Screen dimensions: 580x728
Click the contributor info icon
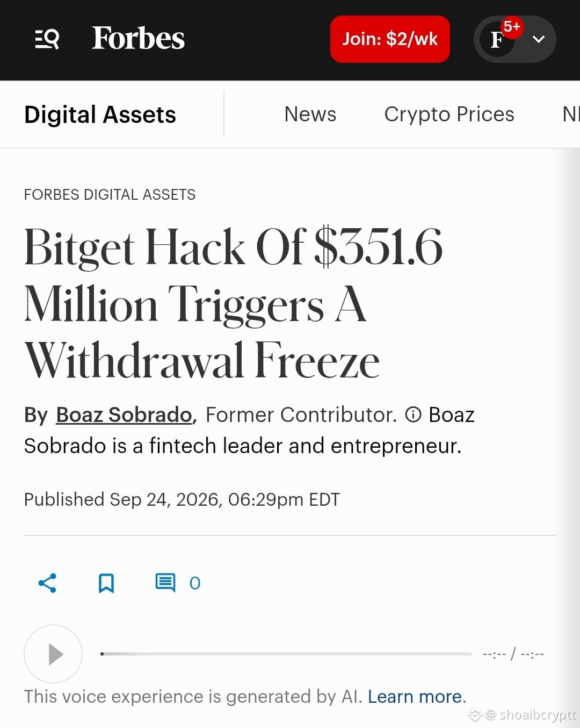(x=413, y=414)
